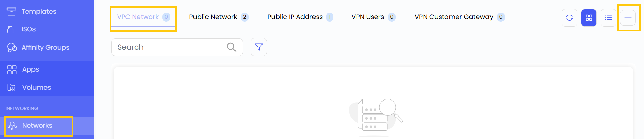Focus the Search input field
Viewport: 644px width, 139px height.
point(169,47)
